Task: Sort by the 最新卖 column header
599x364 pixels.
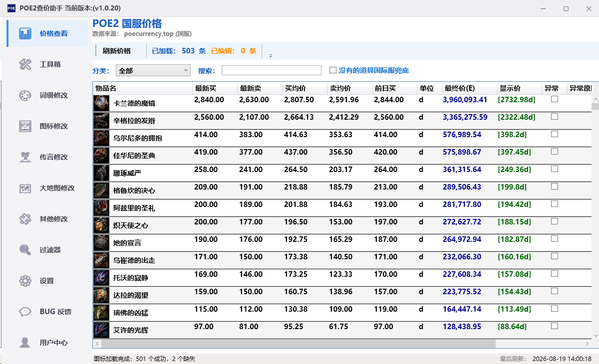Action: click(x=260, y=88)
